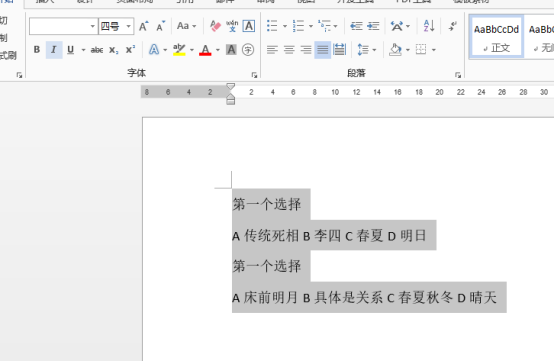Click inside the font name field
The width and height of the screenshot is (554, 361).
[59, 26]
